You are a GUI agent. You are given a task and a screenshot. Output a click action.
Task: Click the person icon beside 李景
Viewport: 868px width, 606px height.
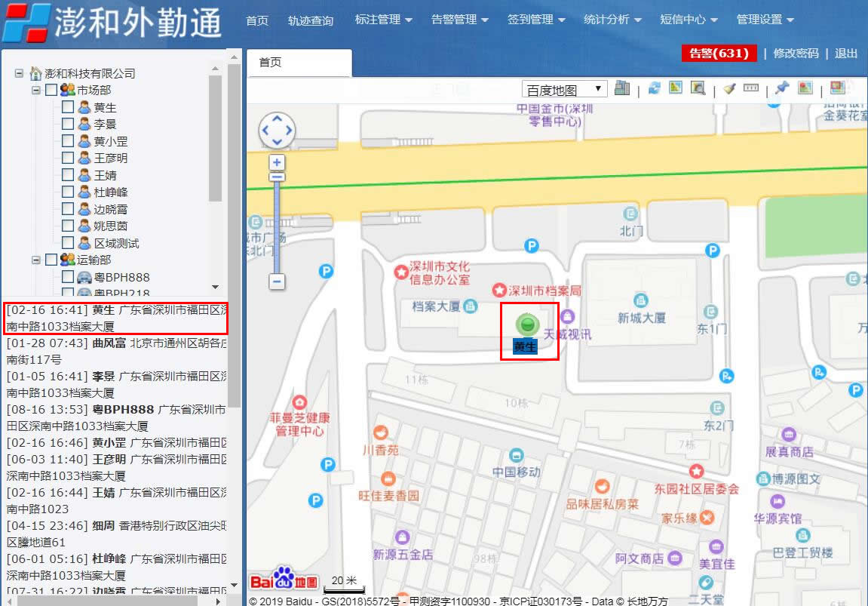point(84,124)
